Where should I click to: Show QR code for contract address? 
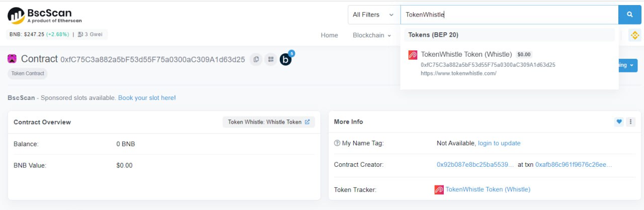[271, 59]
